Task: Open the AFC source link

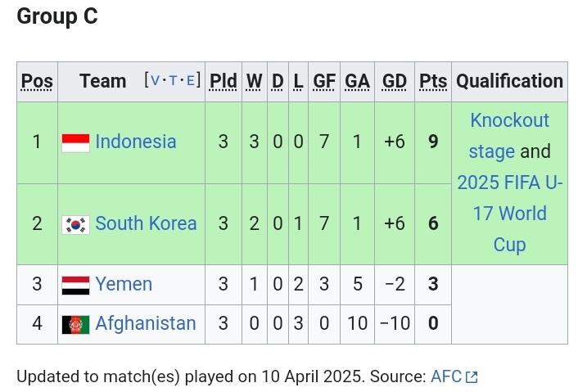Action: pos(446,376)
